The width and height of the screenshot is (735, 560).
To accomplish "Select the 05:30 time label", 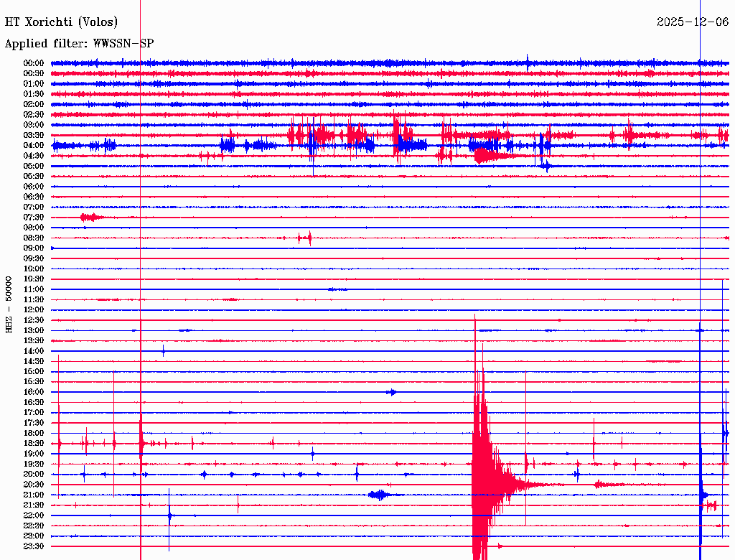I will (x=34, y=177).
